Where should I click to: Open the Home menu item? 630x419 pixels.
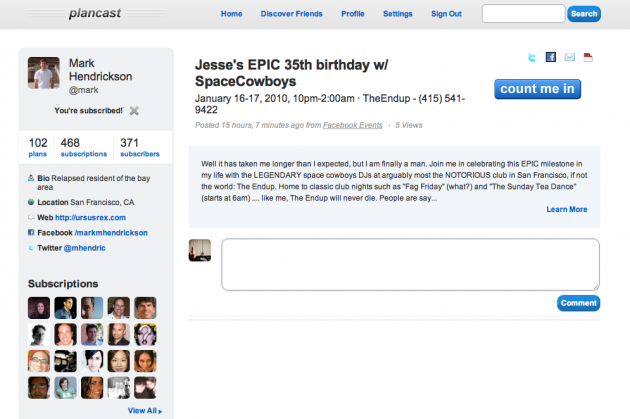point(231,14)
